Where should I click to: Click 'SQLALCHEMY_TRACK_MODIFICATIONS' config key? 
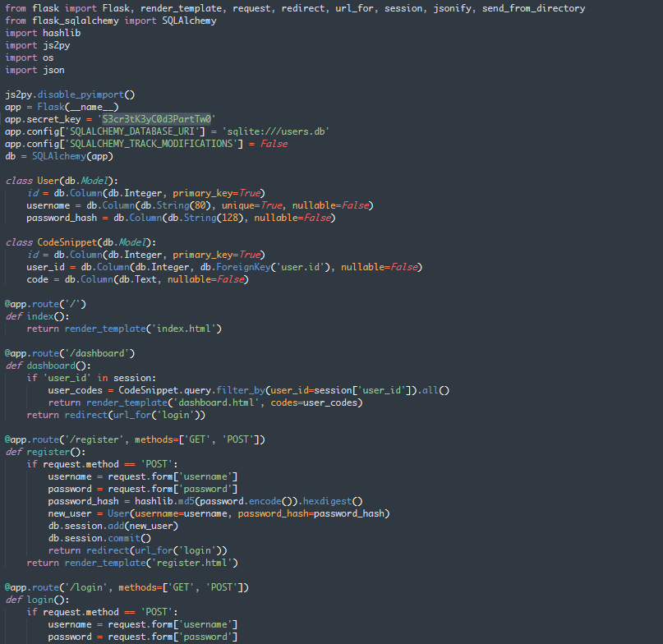tap(151, 144)
